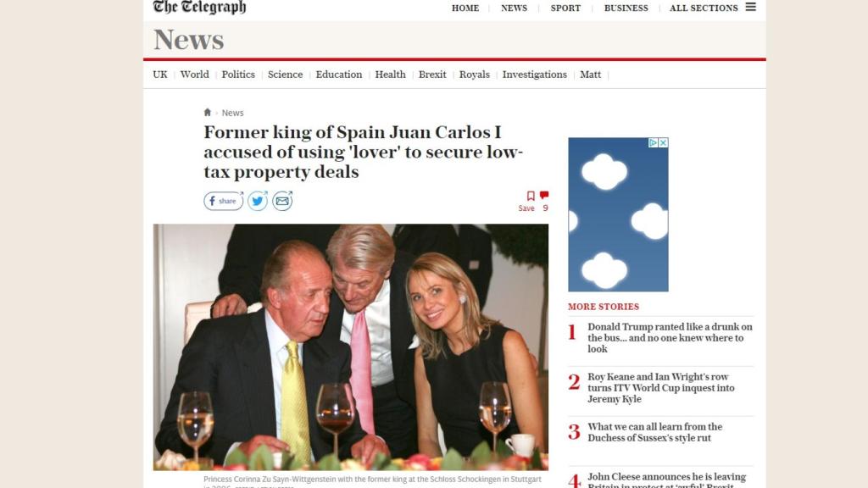Go to the home breadcrumb icon
The width and height of the screenshot is (868, 488).
pyautogui.click(x=208, y=113)
